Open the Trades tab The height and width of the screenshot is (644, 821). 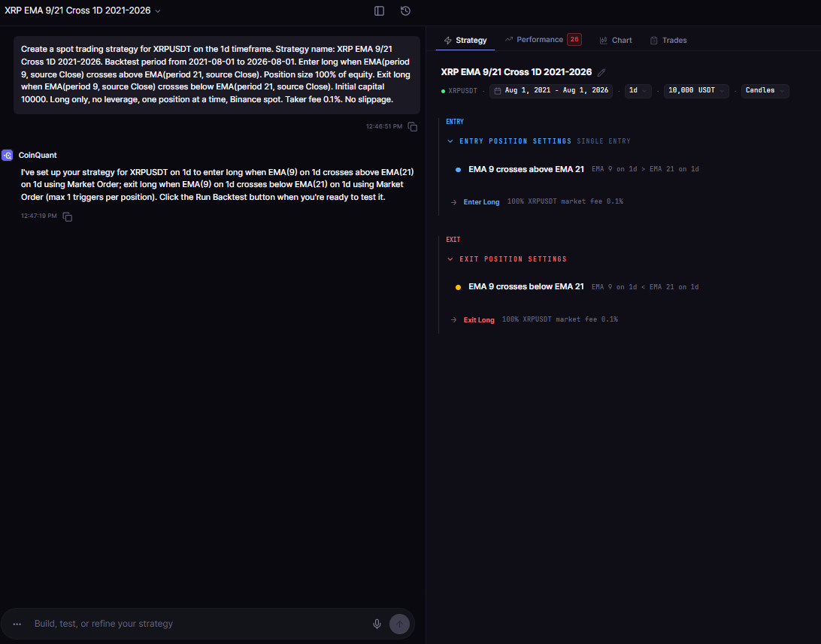click(x=668, y=41)
